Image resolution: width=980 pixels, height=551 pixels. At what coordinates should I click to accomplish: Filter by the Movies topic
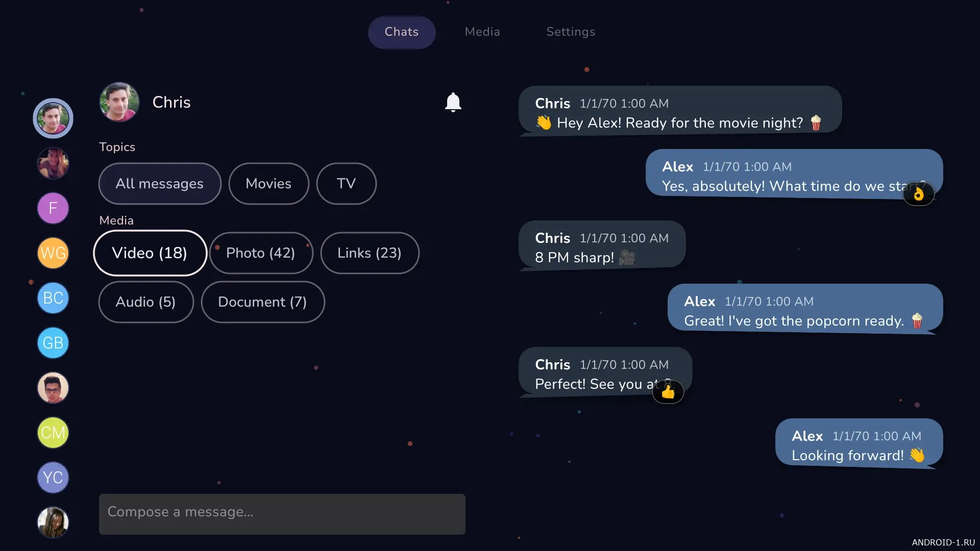[x=268, y=184]
